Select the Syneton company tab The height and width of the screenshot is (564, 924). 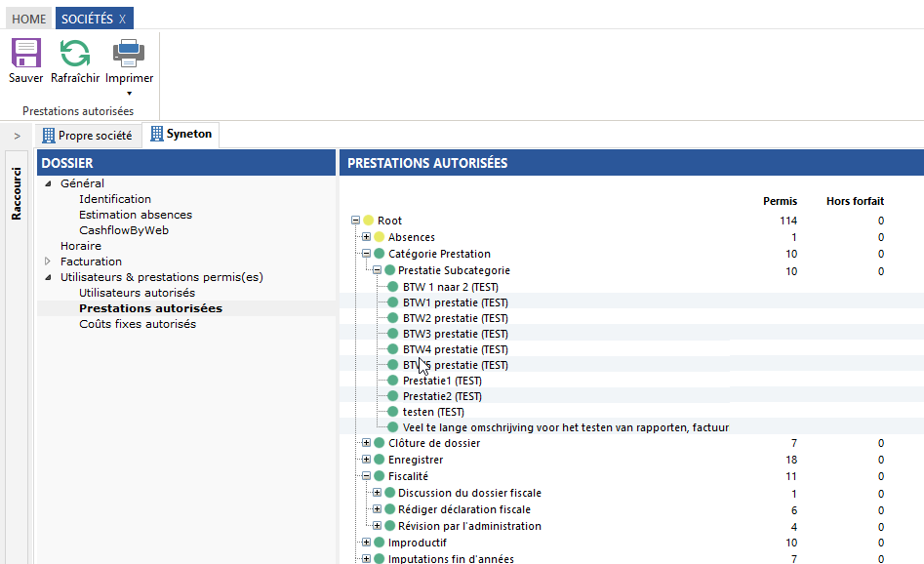(181, 135)
